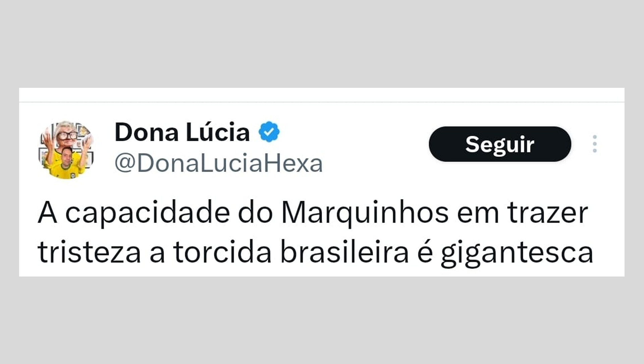
Task: Expand tweet options with the dots menu
Action: click(595, 144)
